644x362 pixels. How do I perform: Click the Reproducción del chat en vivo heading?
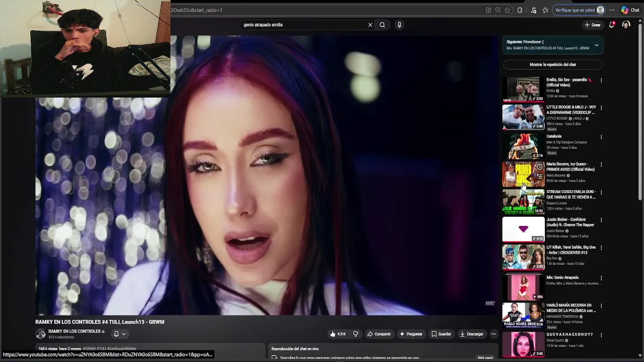295,348
